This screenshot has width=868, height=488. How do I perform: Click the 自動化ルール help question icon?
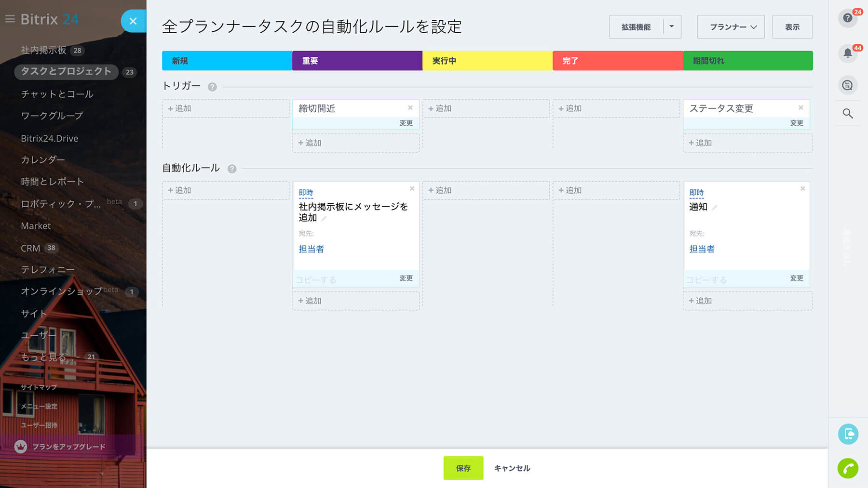click(x=232, y=169)
